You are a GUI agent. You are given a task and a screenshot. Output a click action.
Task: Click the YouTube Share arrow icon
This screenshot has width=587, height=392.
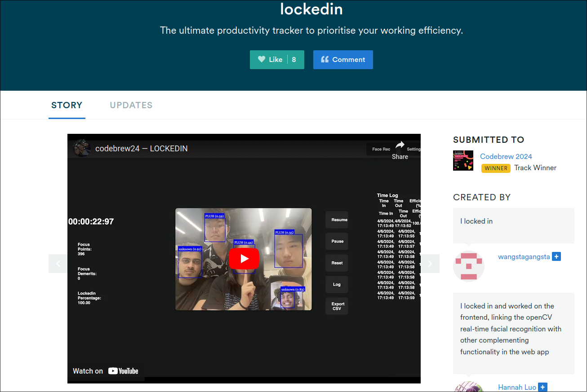pos(400,145)
